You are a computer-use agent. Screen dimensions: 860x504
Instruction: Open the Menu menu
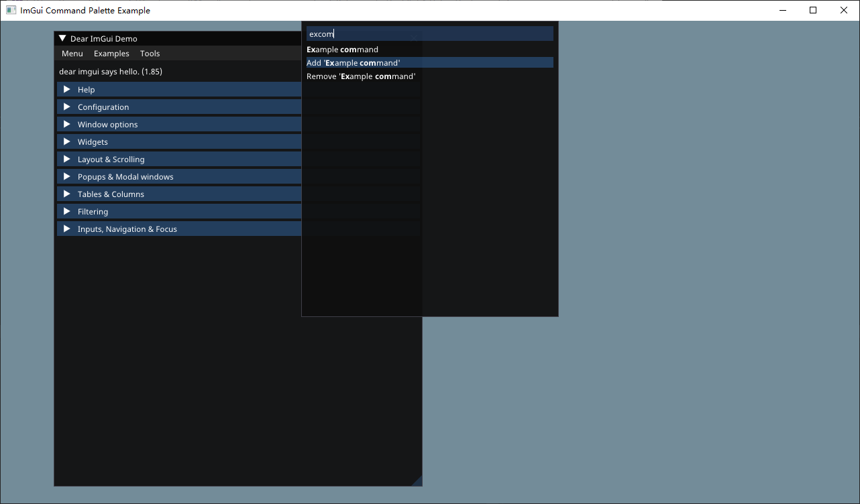pyautogui.click(x=72, y=53)
